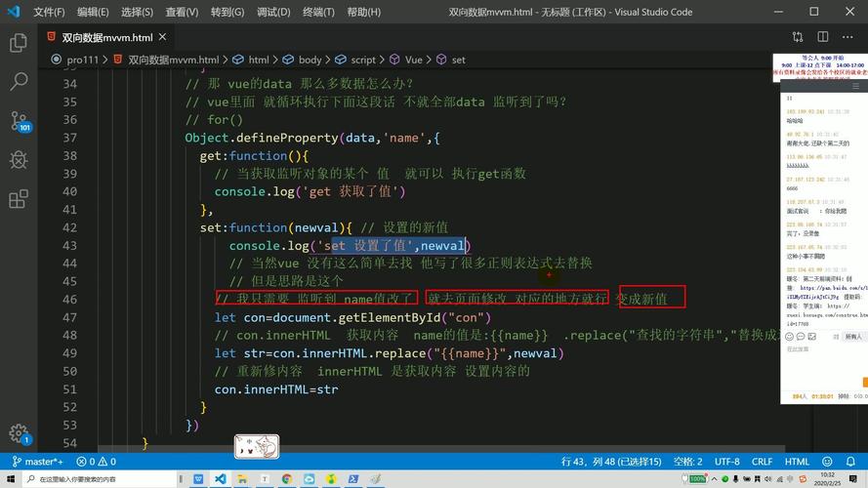868x488 pixels.
Task: Click con.innerHTML=str on line 51
Action: click(x=276, y=389)
